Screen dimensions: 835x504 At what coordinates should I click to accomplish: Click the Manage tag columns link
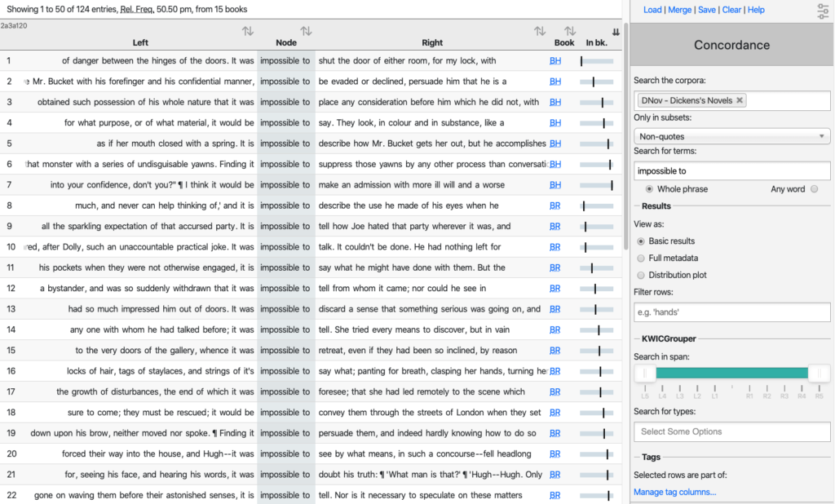pyautogui.click(x=674, y=492)
